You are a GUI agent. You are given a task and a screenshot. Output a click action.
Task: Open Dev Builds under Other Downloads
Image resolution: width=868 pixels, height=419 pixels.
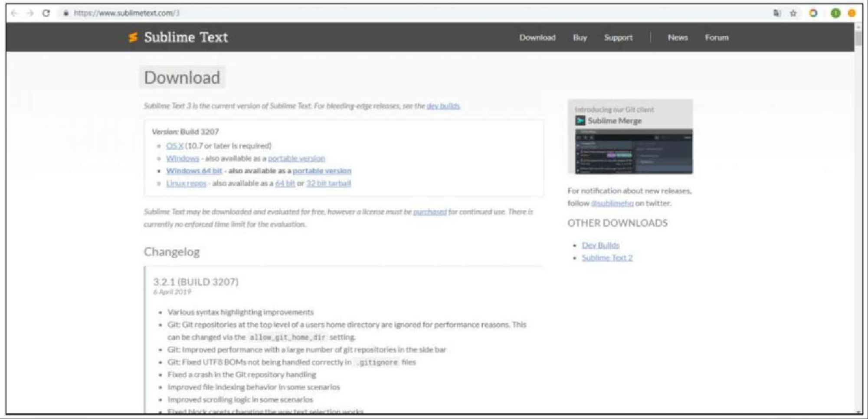tap(600, 245)
